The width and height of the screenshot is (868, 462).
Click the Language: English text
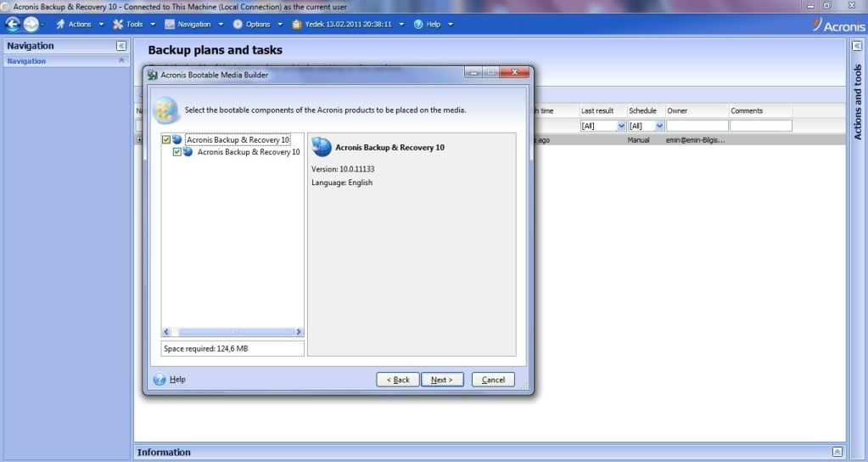pos(342,183)
